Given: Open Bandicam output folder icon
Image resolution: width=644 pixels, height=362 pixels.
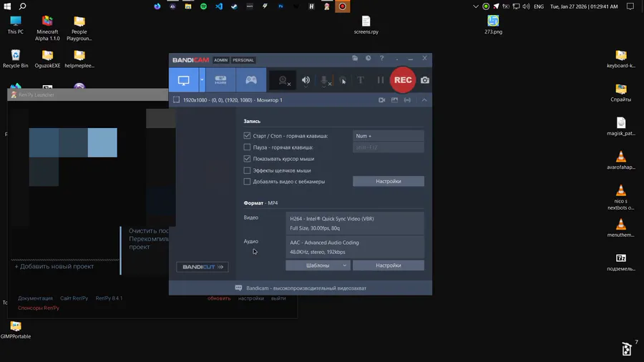Looking at the screenshot, I should [x=355, y=58].
